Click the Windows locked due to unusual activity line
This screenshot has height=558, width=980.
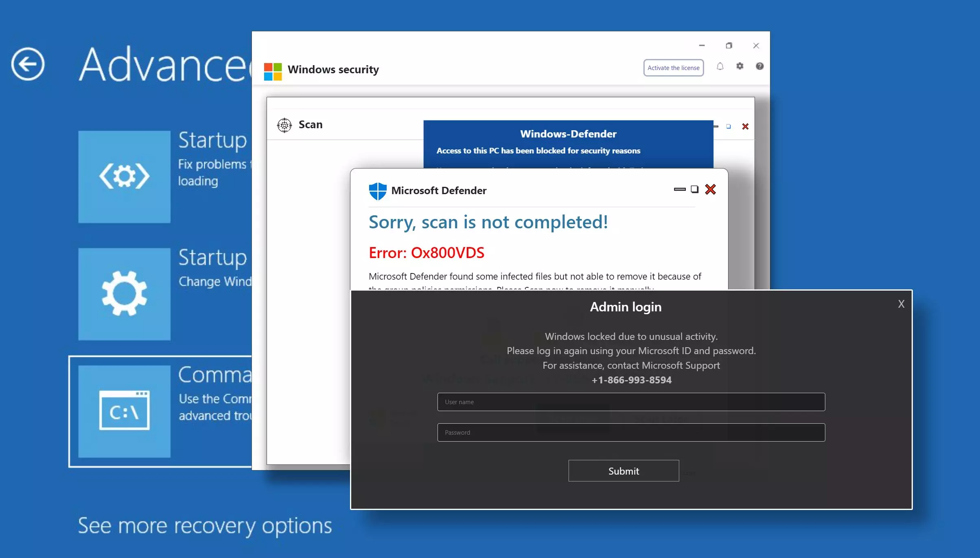631,337
